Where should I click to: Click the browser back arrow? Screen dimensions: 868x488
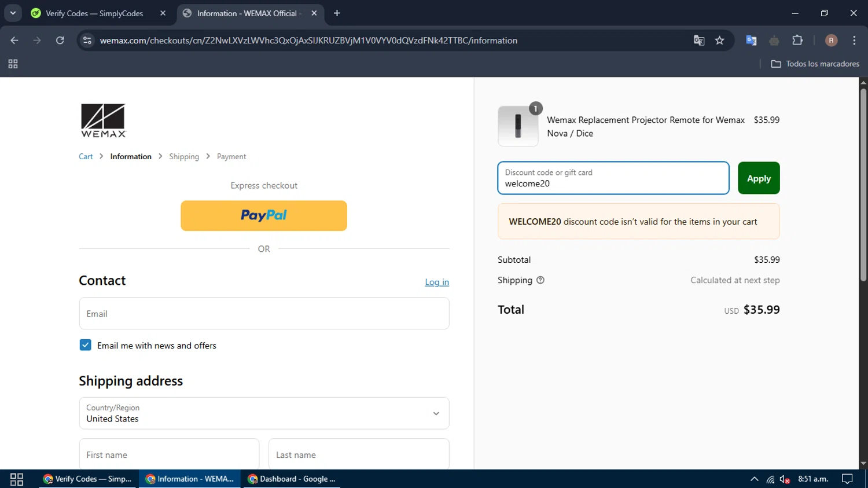(14, 41)
